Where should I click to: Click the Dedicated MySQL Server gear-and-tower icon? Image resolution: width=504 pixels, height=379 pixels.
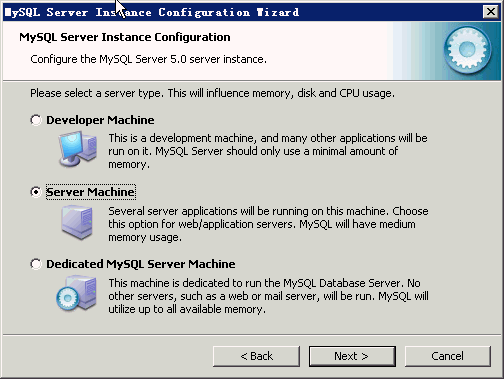(77, 293)
